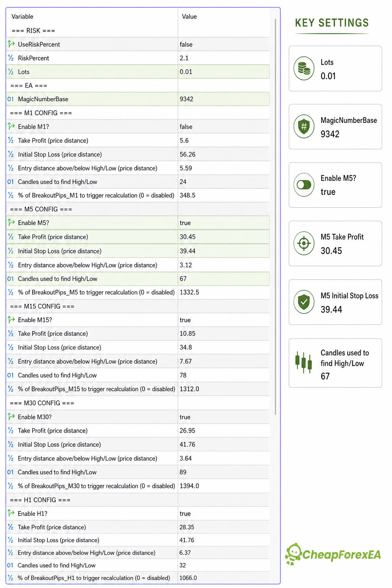Click the boolean icon beside Enable H1?
Viewport: 392px width, 588px height.
(11, 513)
